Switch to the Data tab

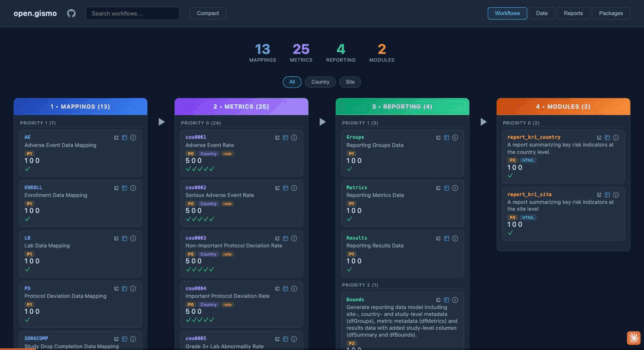(x=542, y=13)
